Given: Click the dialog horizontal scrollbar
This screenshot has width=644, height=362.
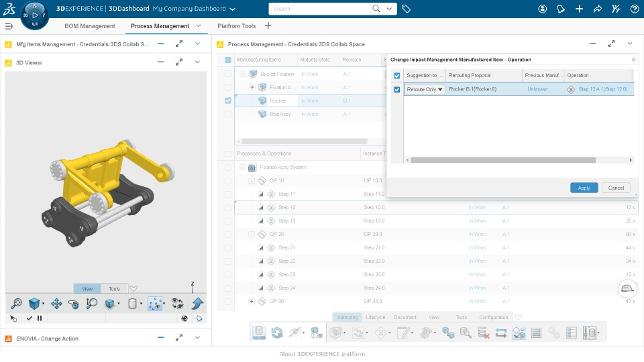Looking at the screenshot, I should [x=503, y=160].
